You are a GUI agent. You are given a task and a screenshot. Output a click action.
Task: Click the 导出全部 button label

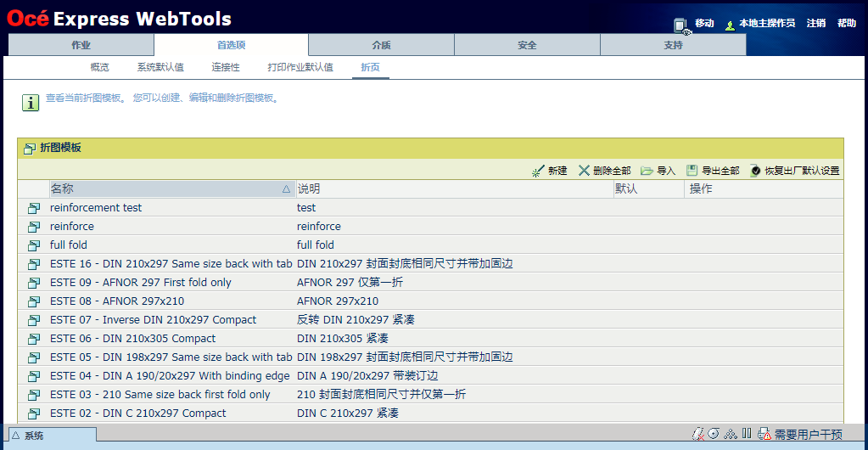[x=720, y=171]
